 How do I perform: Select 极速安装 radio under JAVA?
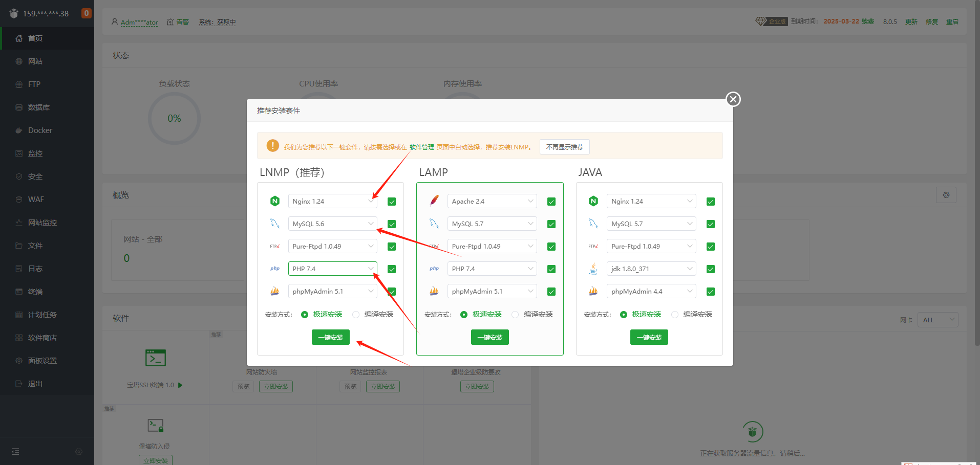(624, 315)
